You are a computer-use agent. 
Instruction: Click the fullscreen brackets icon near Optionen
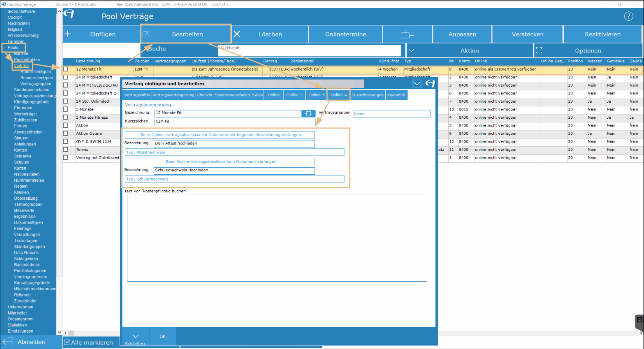539,51
